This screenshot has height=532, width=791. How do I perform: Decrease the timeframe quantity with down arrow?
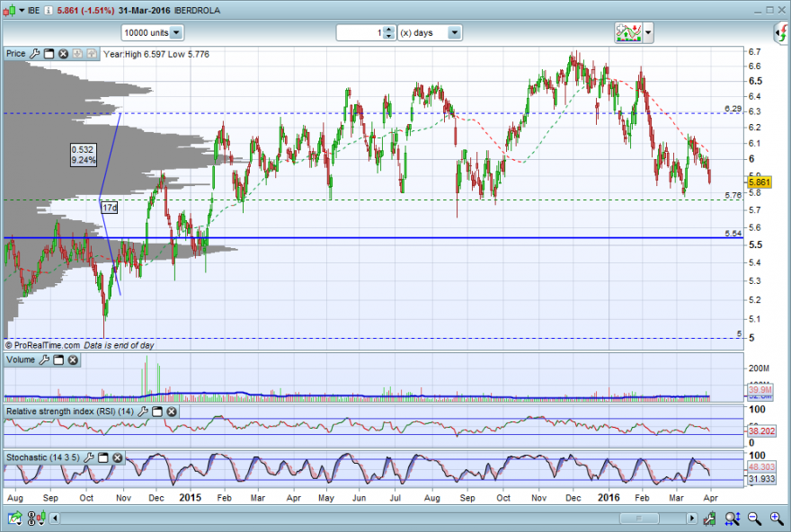coord(388,36)
